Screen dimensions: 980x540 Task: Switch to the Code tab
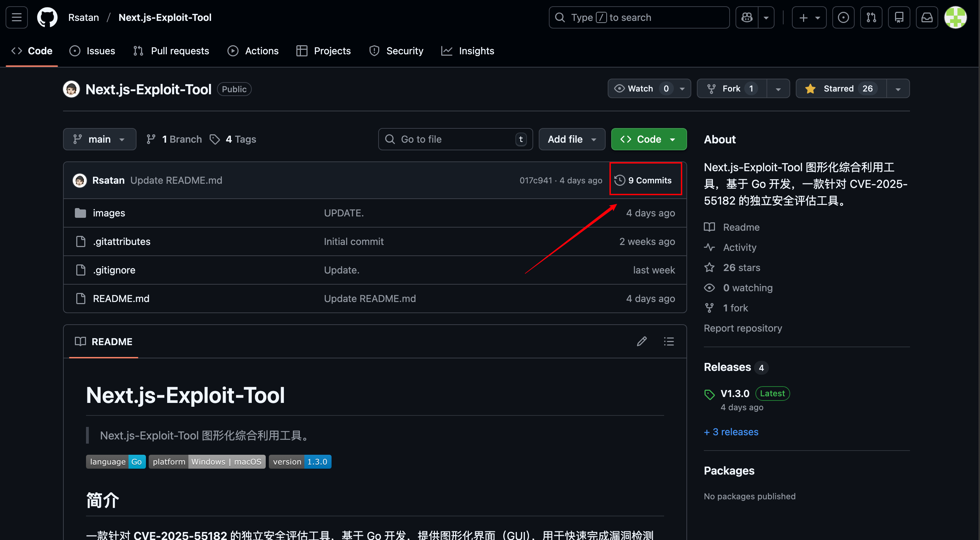(x=32, y=51)
